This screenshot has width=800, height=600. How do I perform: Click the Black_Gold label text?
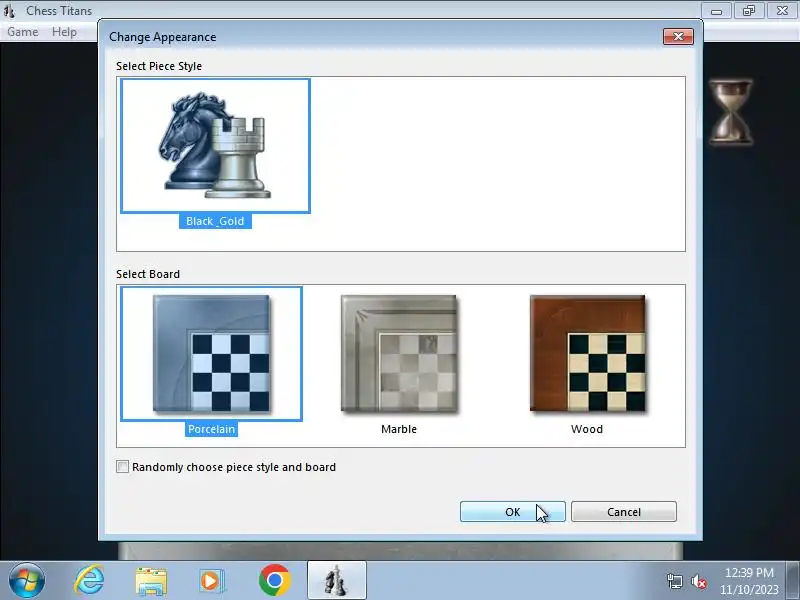point(215,221)
